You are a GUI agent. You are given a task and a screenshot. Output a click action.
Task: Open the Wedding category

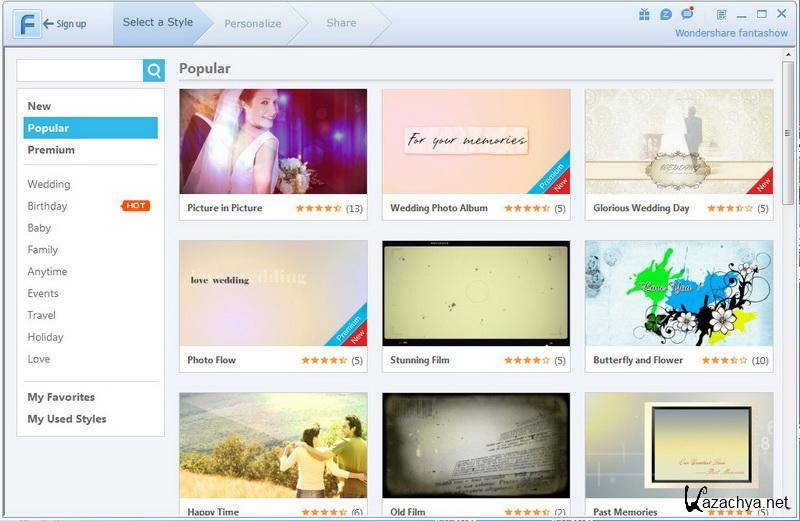click(x=49, y=184)
